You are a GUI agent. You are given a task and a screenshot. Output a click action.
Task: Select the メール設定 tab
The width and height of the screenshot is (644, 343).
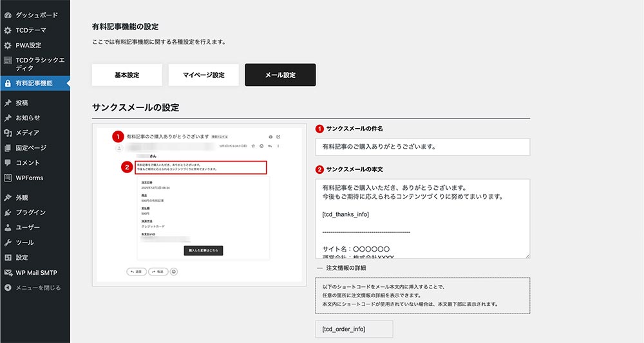[280, 75]
